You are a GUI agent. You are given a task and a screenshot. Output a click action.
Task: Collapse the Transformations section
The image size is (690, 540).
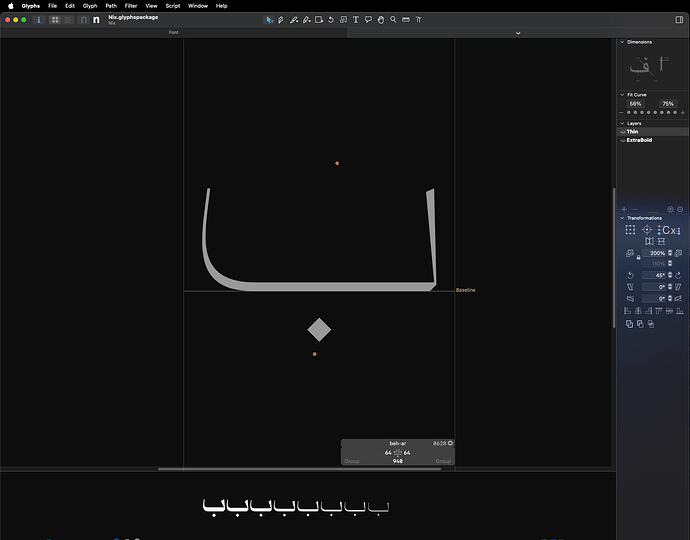click(x=622, y=218)
